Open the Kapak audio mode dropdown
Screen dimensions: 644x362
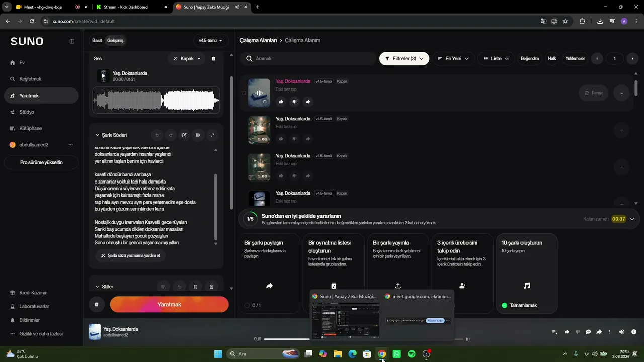point(187,59)
